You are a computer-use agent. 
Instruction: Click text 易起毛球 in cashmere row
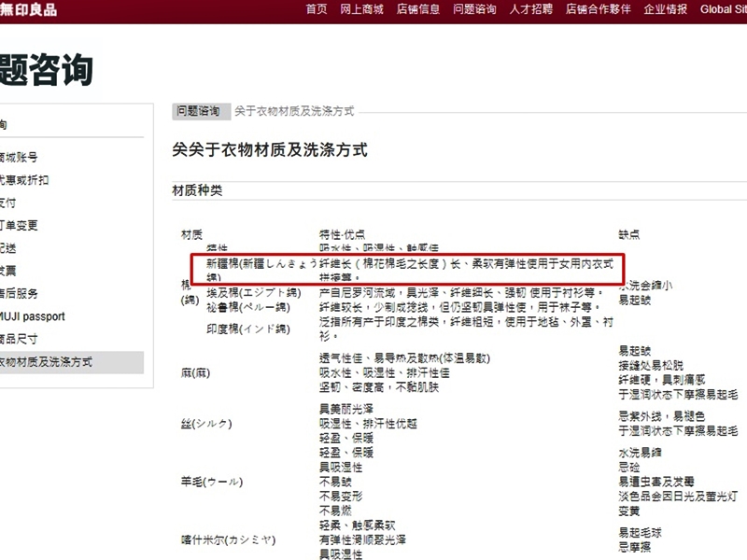coord(640,532)
